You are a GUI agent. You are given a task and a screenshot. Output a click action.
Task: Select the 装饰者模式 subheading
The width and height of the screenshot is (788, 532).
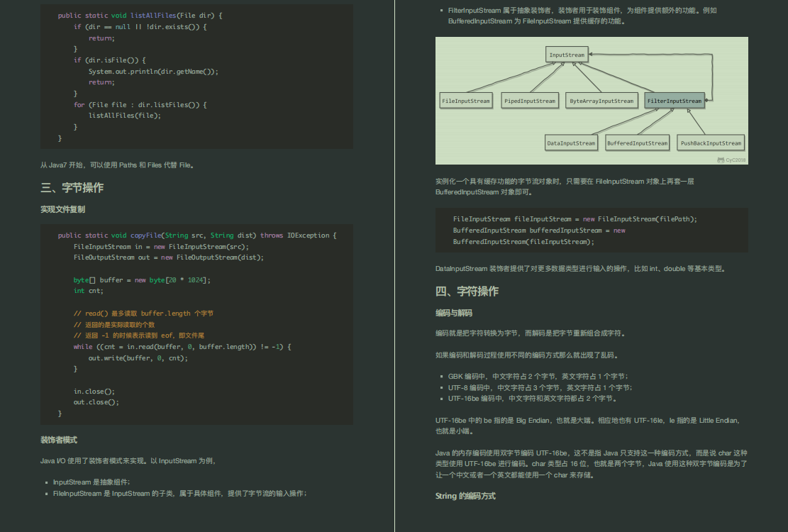coord(59,440)
